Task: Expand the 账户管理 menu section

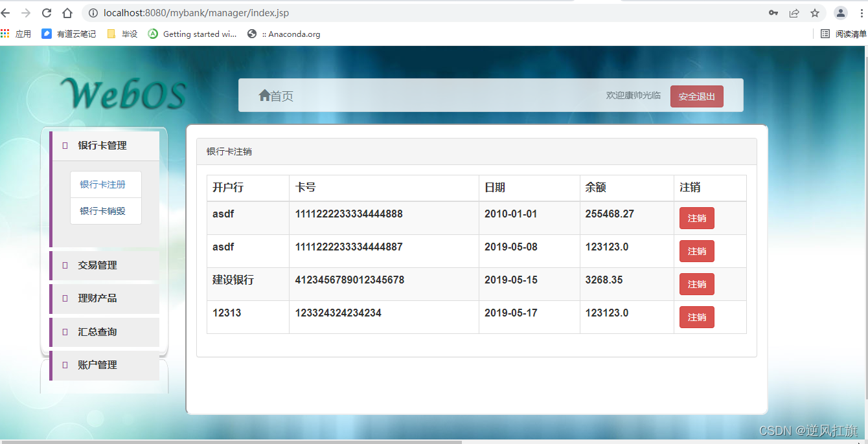Action: point(98,364)
